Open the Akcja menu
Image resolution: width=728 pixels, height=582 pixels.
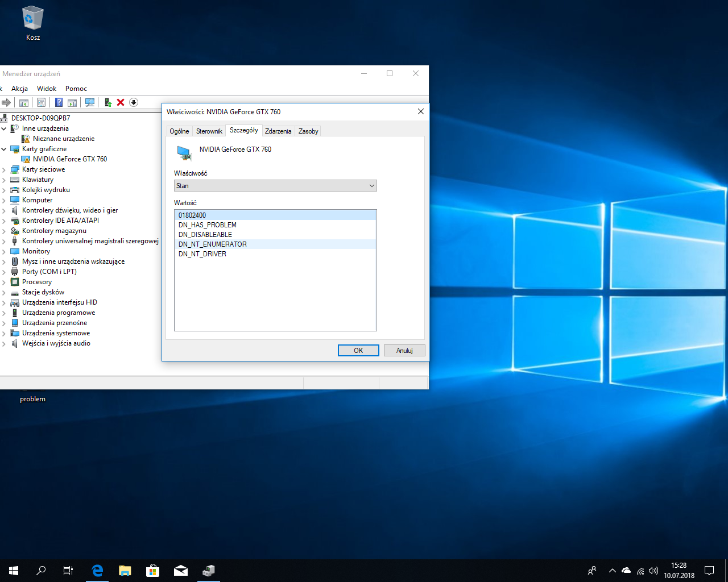pyautogui.click(x=19, y=89)
